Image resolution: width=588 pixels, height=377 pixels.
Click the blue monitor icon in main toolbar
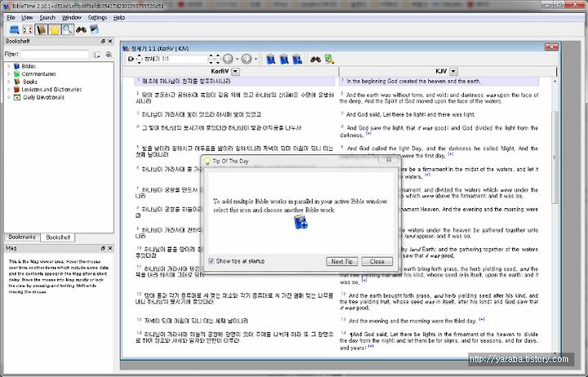tap(15, 29)
